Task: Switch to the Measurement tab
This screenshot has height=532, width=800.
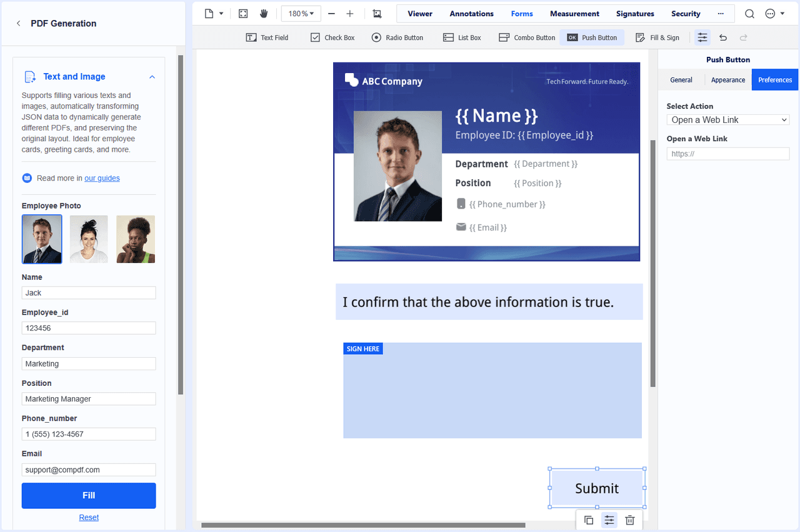Action: [575, 14]
